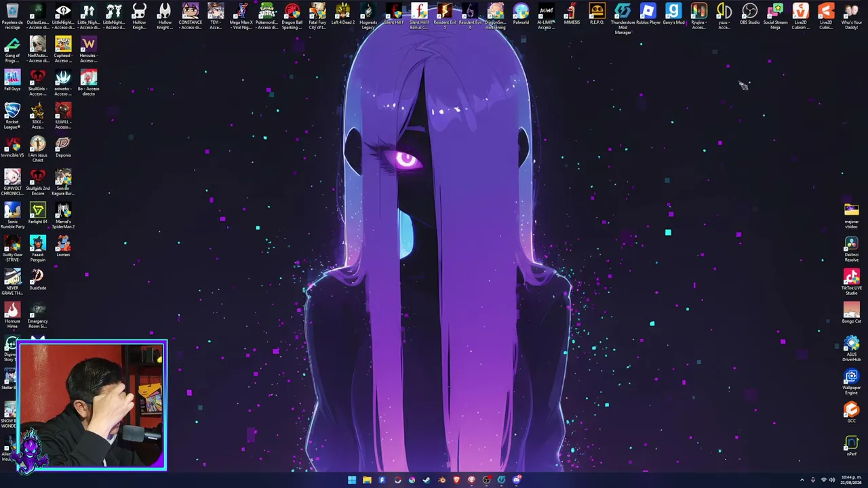Screen dimensions: 868x488
Task: Open Steam from the taskbar
Action: (427, 480)
